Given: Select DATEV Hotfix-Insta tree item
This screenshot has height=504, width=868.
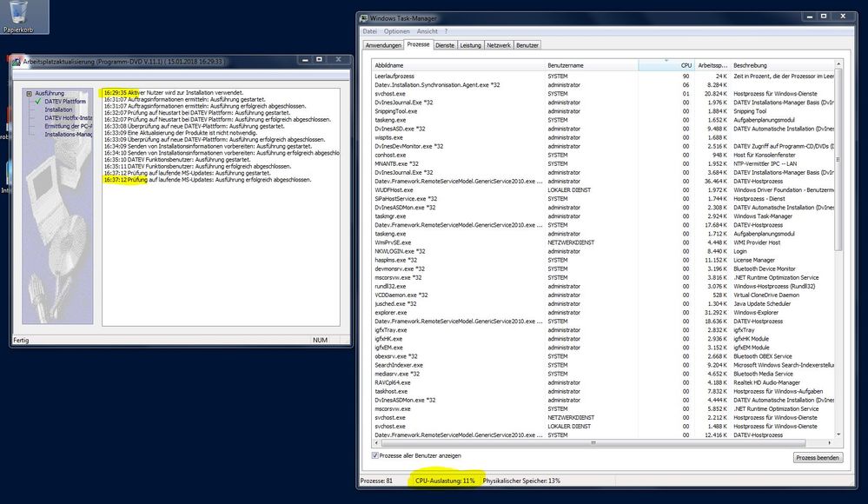Looking at the screenshot, I should pos(68,118).
